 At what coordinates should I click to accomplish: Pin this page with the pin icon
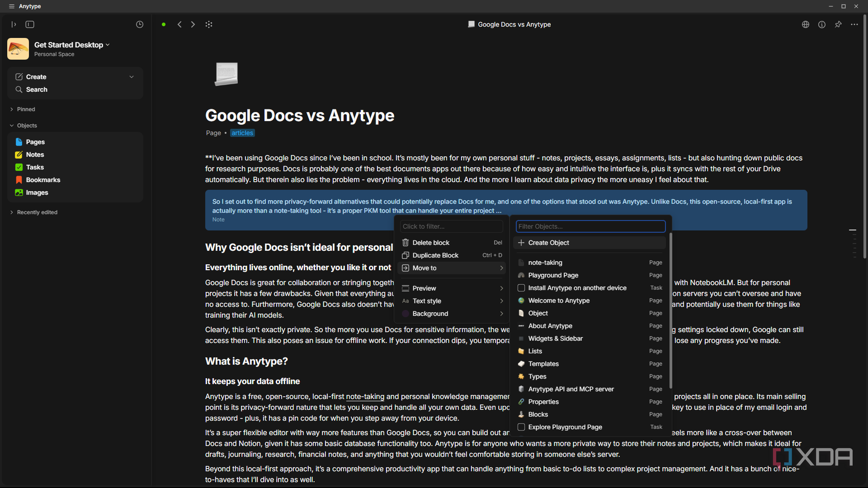(x=838, y=24)
